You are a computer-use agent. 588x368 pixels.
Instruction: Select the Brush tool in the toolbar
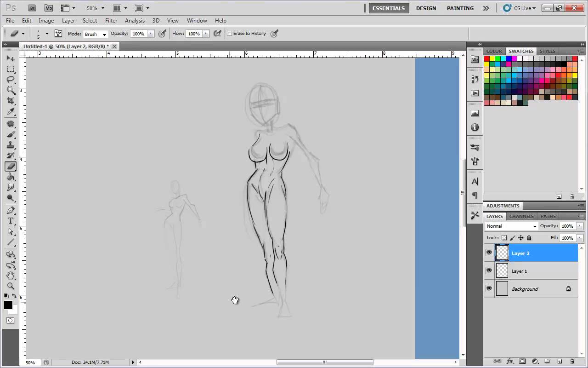[11, 134]
